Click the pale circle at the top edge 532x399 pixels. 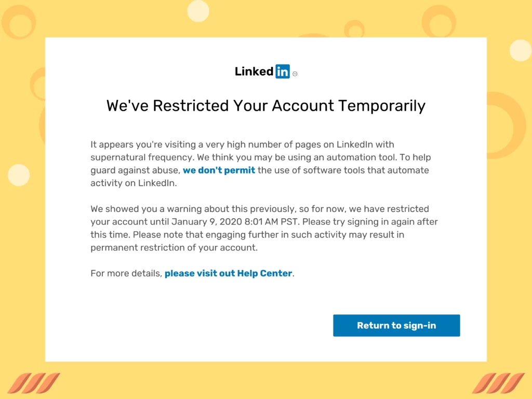[x=198, y=9]
